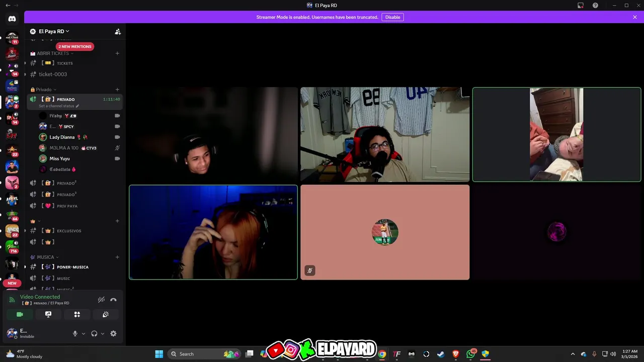Disconnect from voice with hang-up icon
This screenshot has width=644, height=362.
pyautogui.click(x=113, y=300)
